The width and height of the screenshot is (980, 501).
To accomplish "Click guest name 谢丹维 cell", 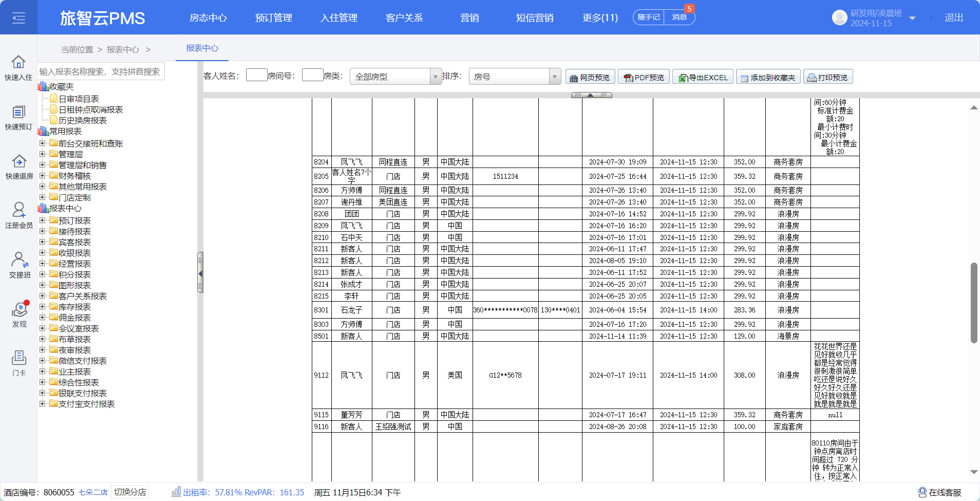I will (x=351, y=202).
